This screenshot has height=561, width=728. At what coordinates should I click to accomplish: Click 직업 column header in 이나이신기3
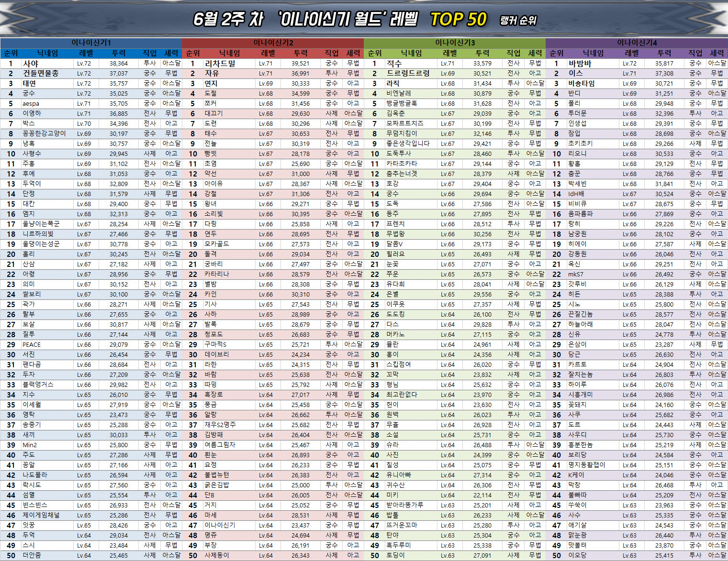[x=514, y=53]
